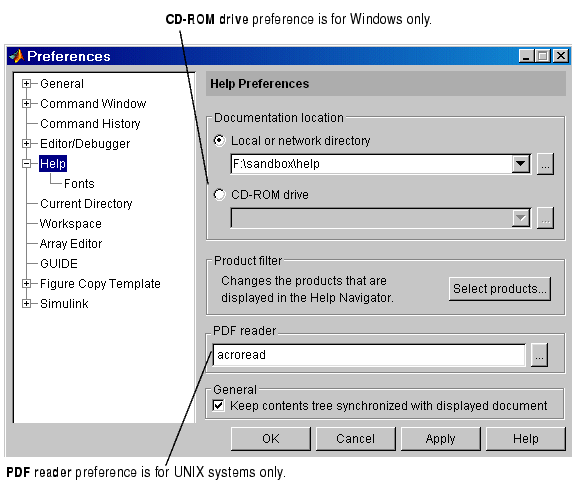Click browse button for CD-ROM drive field
576x496 pixels.
pyautogui.click(x=546, y=218)
